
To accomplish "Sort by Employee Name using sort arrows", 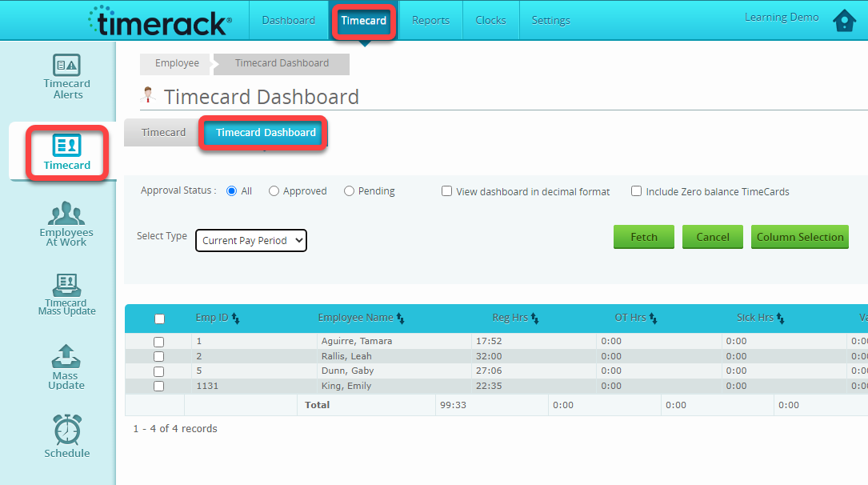I will click(x=402, y=318).
